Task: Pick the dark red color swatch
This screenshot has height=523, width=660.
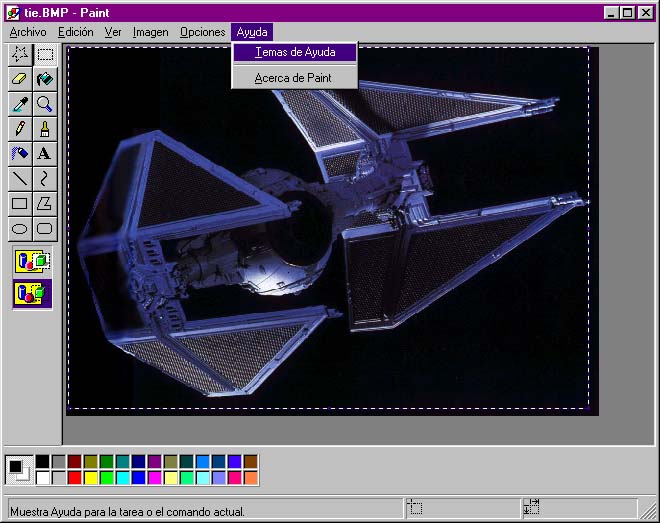Action: pos(75,462)
